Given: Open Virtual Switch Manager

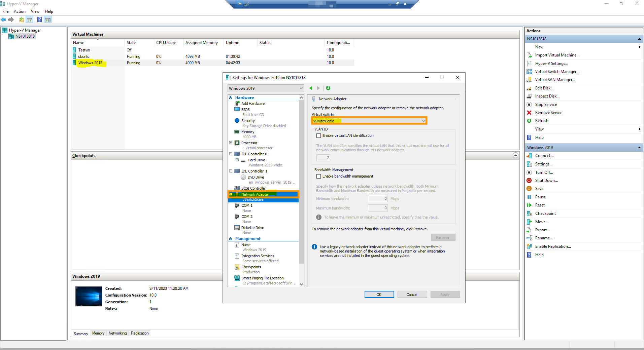Looking at the screenshot, I should click(x=557, y=72).
